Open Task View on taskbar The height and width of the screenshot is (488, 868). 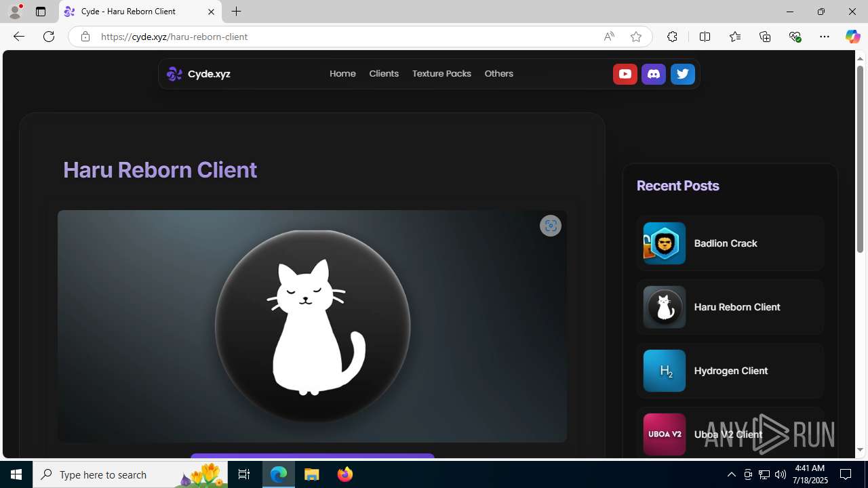pyautogui.click(x=244, y=474)
